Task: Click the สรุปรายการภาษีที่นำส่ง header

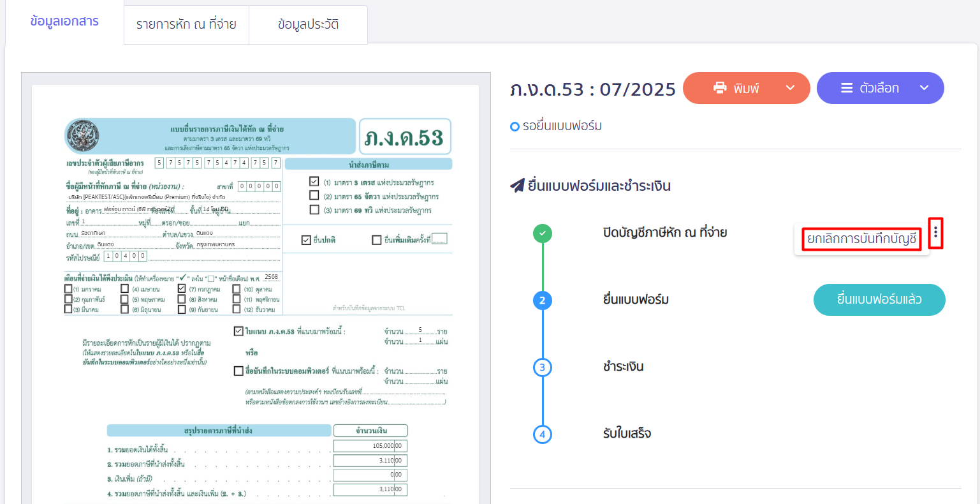Action: 219,431
